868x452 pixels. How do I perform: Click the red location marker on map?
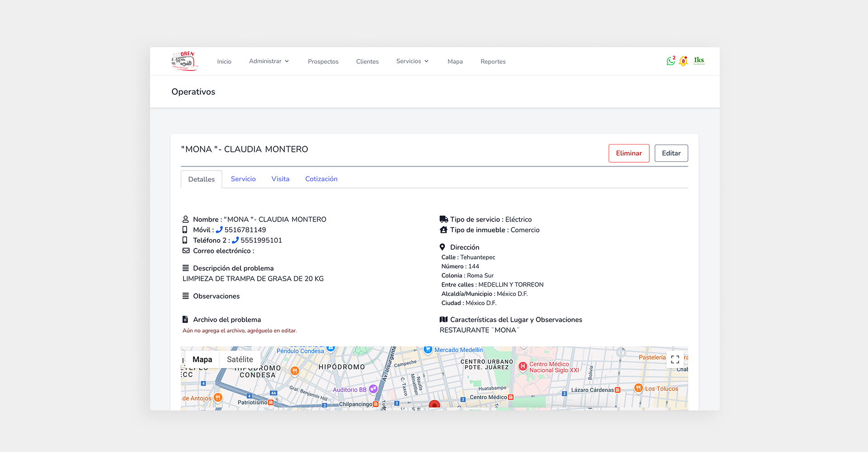click(434, 405)
